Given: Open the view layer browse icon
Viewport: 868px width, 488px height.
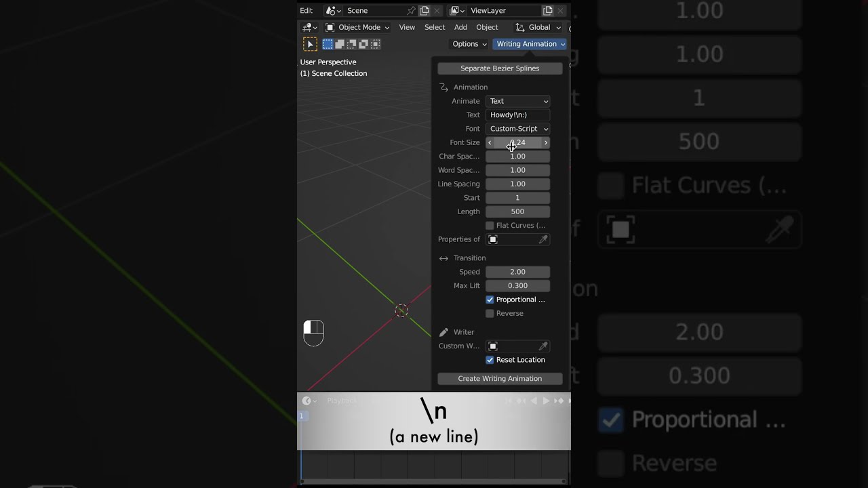Looking at the screenshot, I should [456, 11].
